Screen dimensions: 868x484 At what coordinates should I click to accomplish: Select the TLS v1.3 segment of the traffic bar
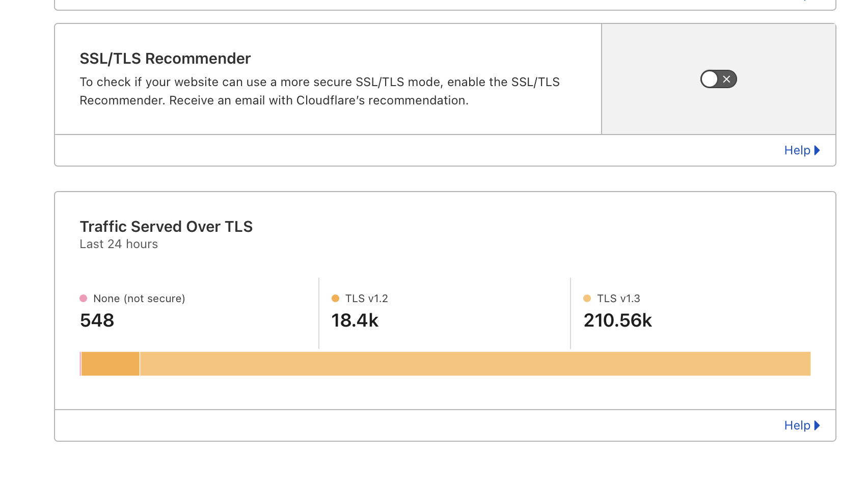(x=474, y=364)
